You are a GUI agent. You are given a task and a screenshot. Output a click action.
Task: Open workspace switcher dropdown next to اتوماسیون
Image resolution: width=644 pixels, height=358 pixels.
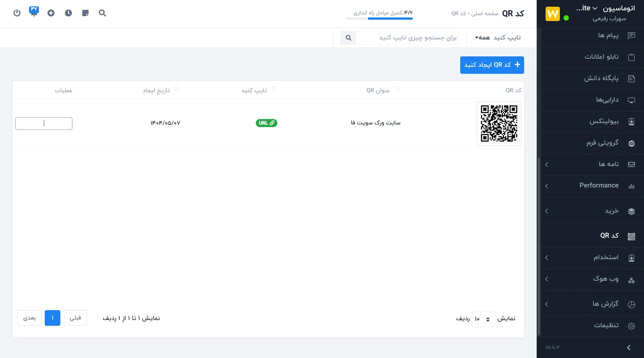(595, 9)
